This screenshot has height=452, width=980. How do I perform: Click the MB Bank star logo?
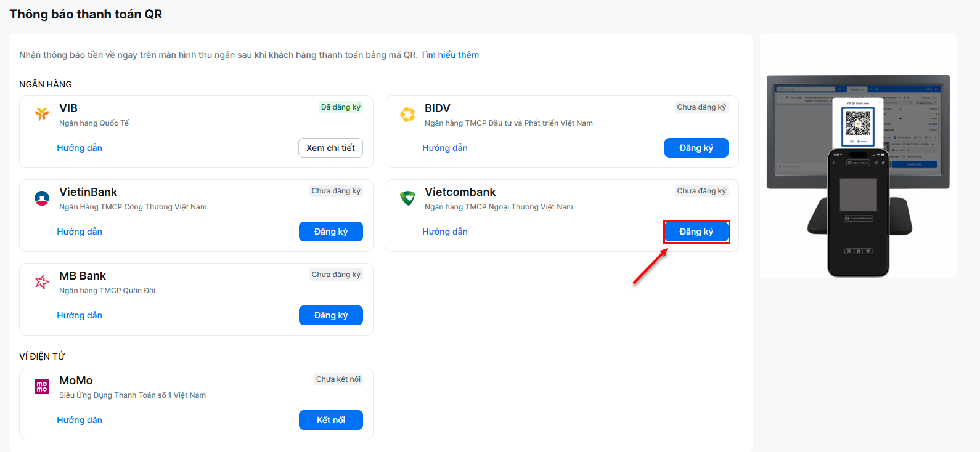[x=42, y=281]
